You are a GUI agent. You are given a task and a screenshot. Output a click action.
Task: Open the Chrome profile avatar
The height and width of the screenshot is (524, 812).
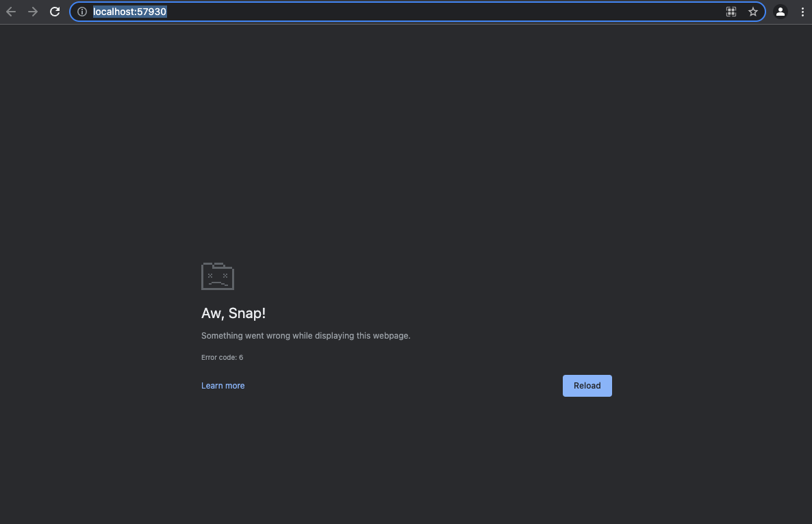coord(780,12)
